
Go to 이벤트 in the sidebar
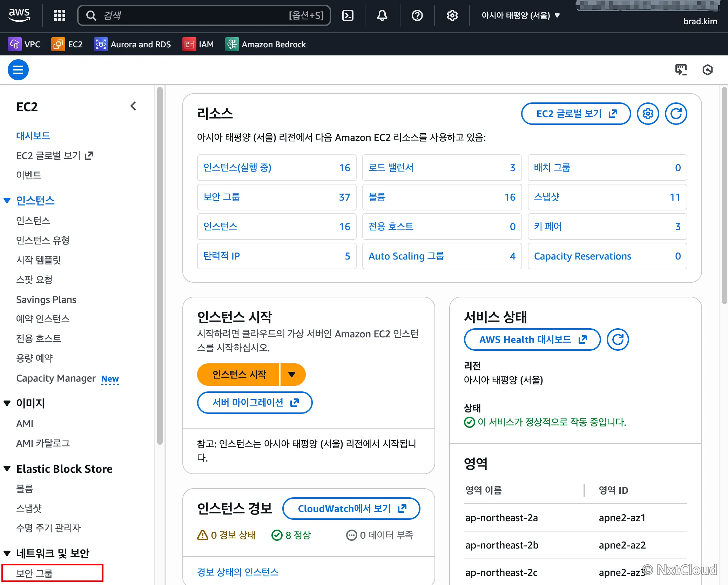click(29, 175)
